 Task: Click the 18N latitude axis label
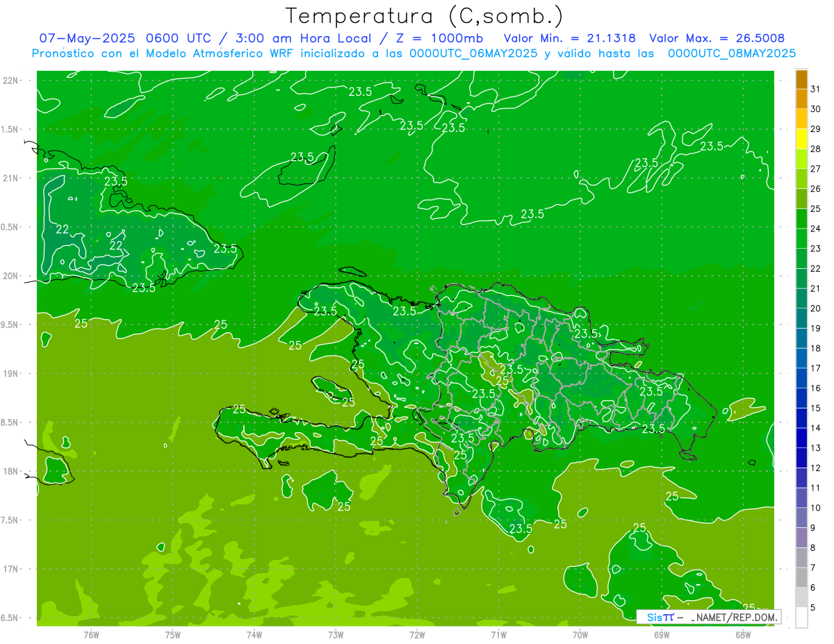point(10,471)
